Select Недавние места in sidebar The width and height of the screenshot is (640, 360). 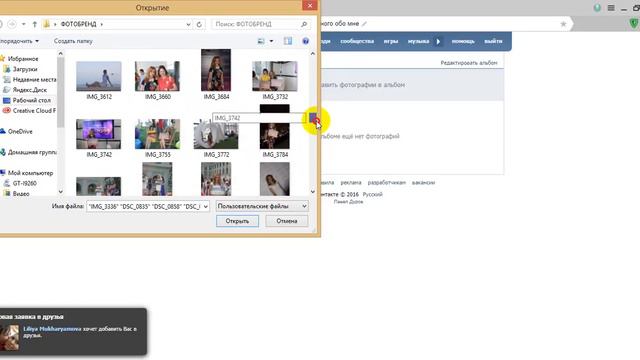click(34, 80)
